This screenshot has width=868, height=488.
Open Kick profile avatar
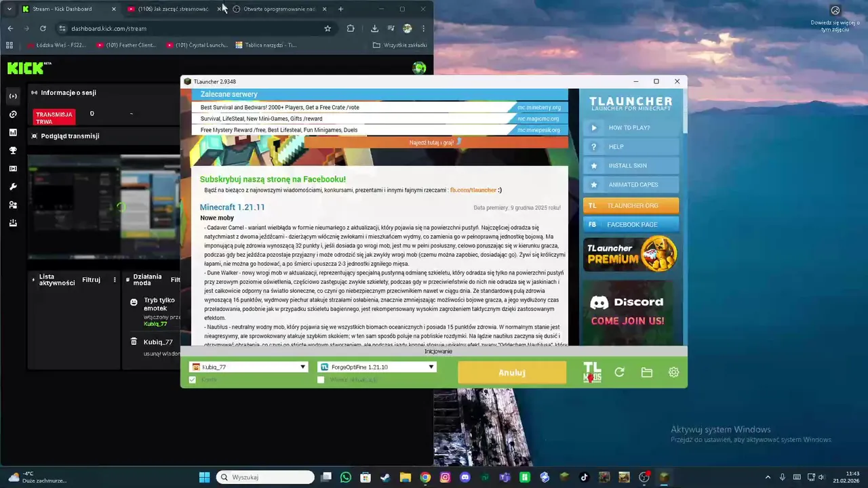pyautogui.click(x=419, y=68)
